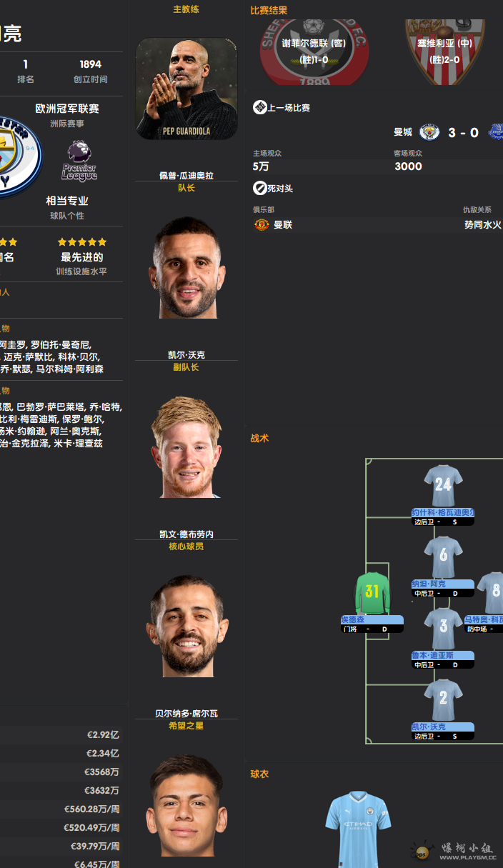Click the number 31 goalkeeper shirt
503x868 pixels.
[372, 592]
